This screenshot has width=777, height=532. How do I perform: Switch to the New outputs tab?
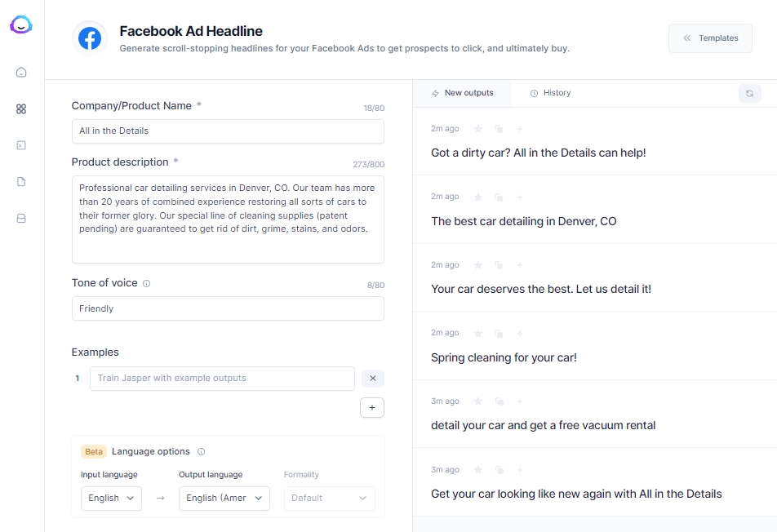[x=463, y=93]
